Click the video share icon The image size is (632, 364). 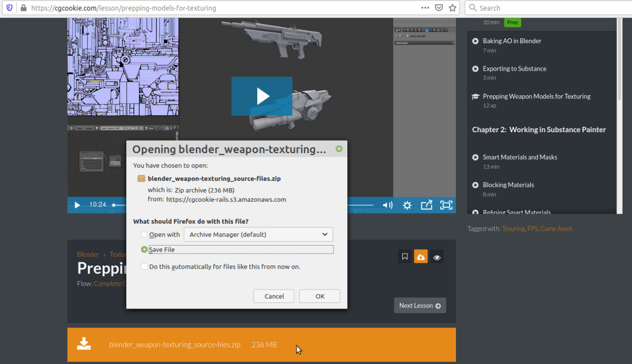pyautogui.click(x=427, y=205)
